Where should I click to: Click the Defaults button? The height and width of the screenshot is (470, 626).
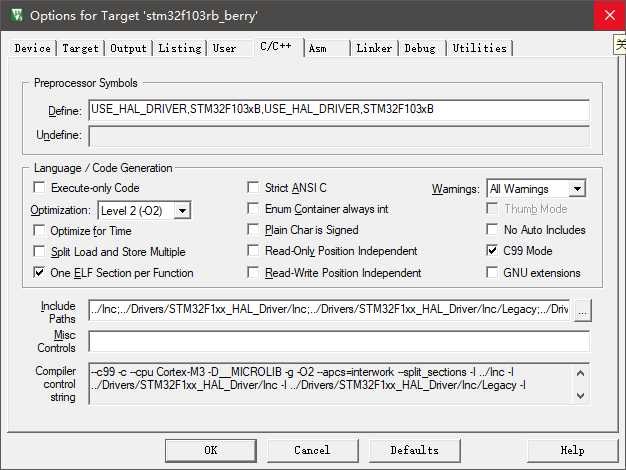click(x=415, y=450)
